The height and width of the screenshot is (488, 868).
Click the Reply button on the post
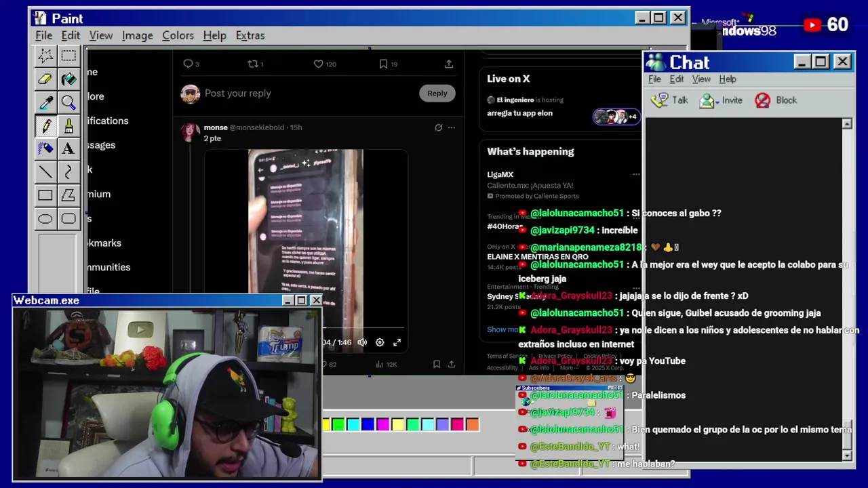pos(437,94)
